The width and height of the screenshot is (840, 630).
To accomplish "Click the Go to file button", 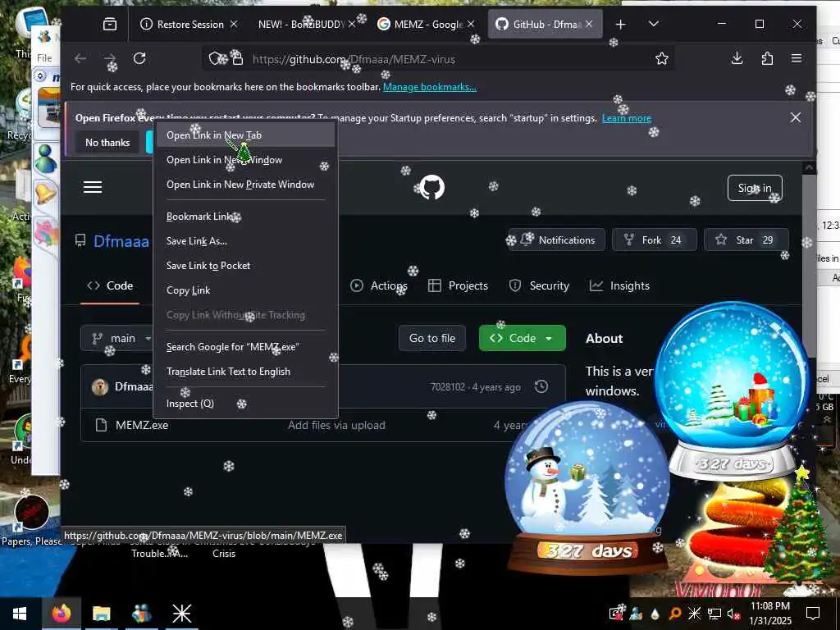I will tap(431, 339).
